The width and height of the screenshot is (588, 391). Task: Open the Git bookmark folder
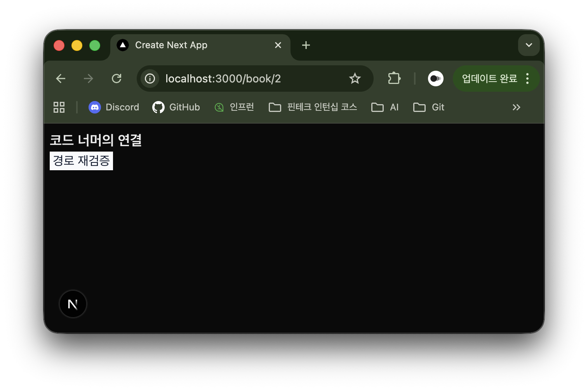point(429,107)
